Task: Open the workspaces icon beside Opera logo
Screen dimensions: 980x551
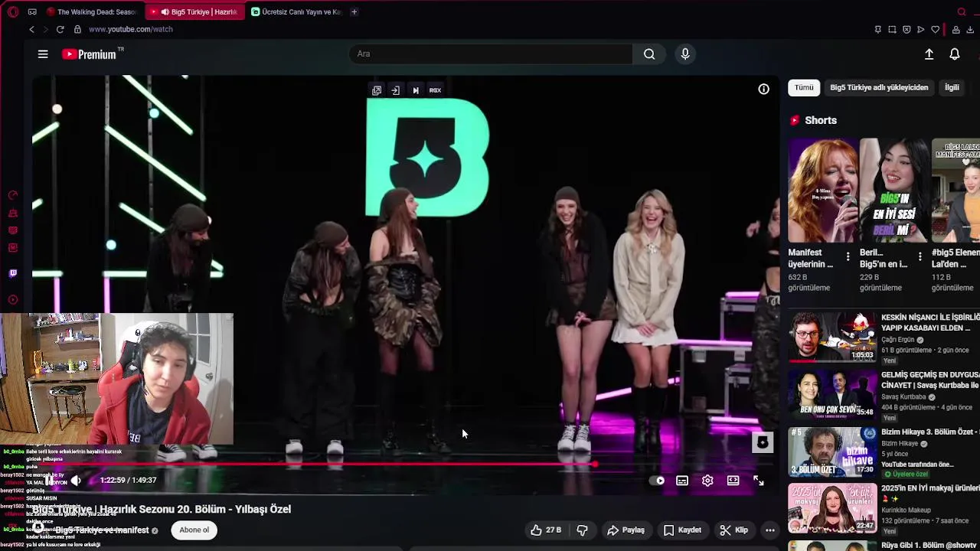Action: pos(32,11)
